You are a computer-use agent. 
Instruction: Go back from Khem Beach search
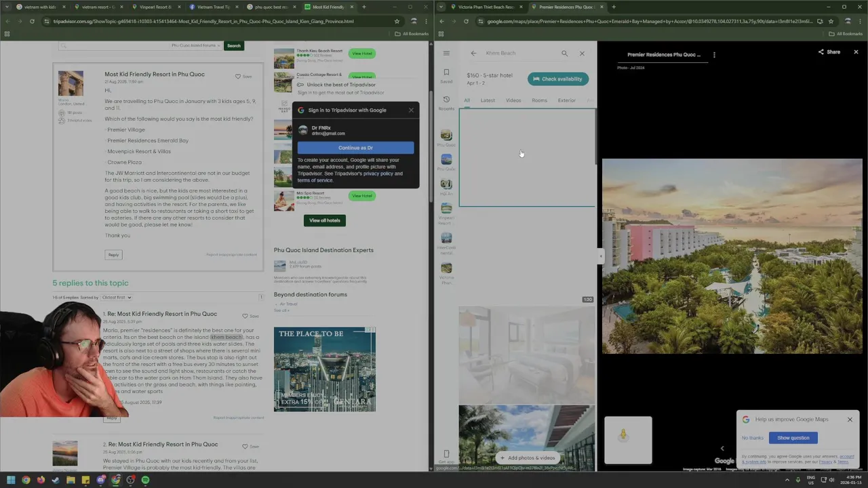(x=473, y=53)
